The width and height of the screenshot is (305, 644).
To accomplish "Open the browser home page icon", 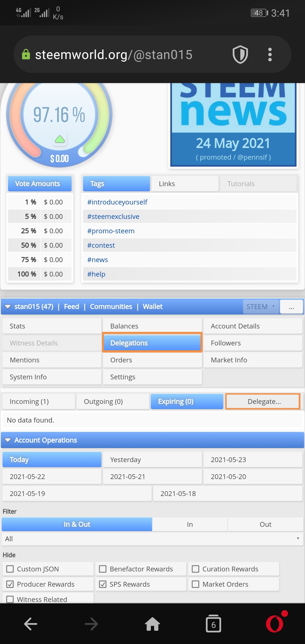I will click(152, 624).
